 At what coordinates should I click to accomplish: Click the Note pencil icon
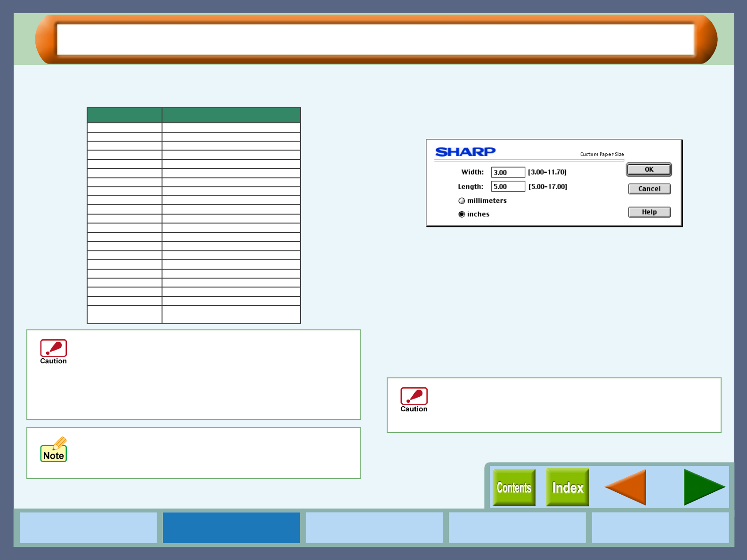[x=54, y=450]
